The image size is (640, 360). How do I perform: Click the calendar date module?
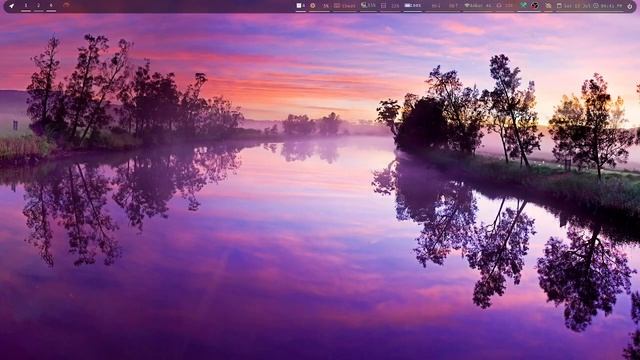573,6
